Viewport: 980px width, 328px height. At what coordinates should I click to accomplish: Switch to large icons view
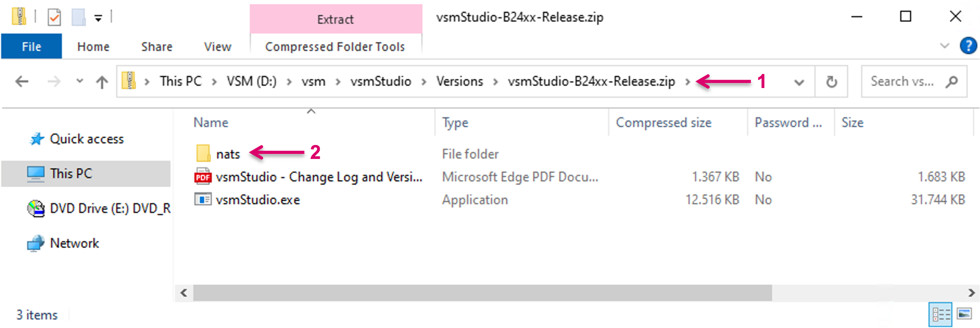[x=964, y=314]
